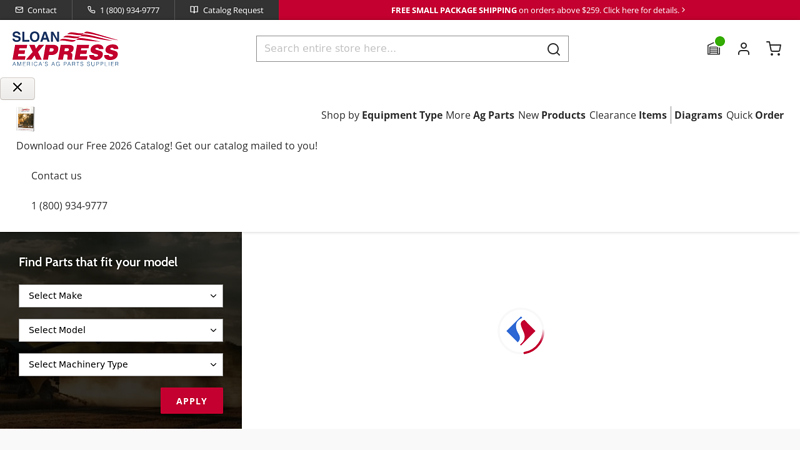800x450 pixels.
Task: Open Diagrams menu item
Action: [x=698, y=115]
